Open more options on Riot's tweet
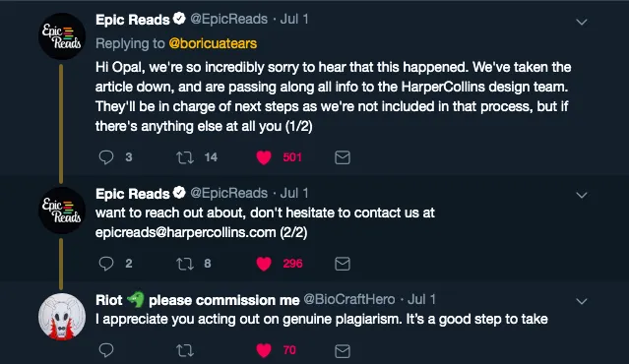629x364 pixels. [x=582, y=301]
